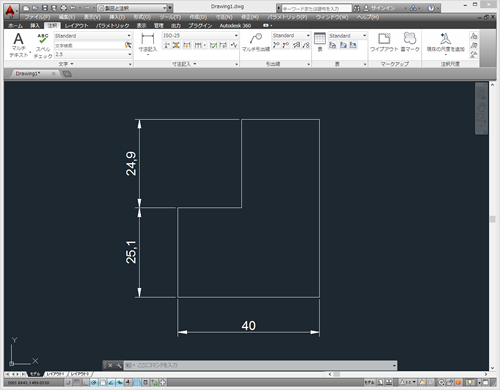Open the annotation scale 1:1 dropdown

[x=408, y=382]
